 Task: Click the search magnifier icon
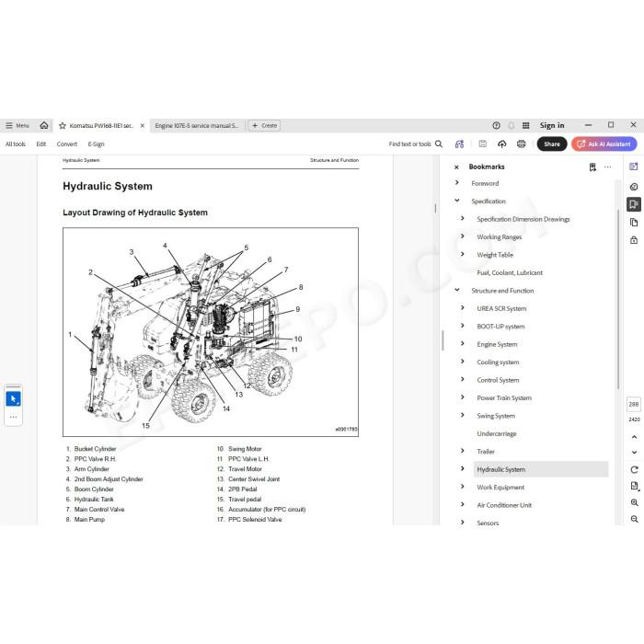tap(439, 144)
